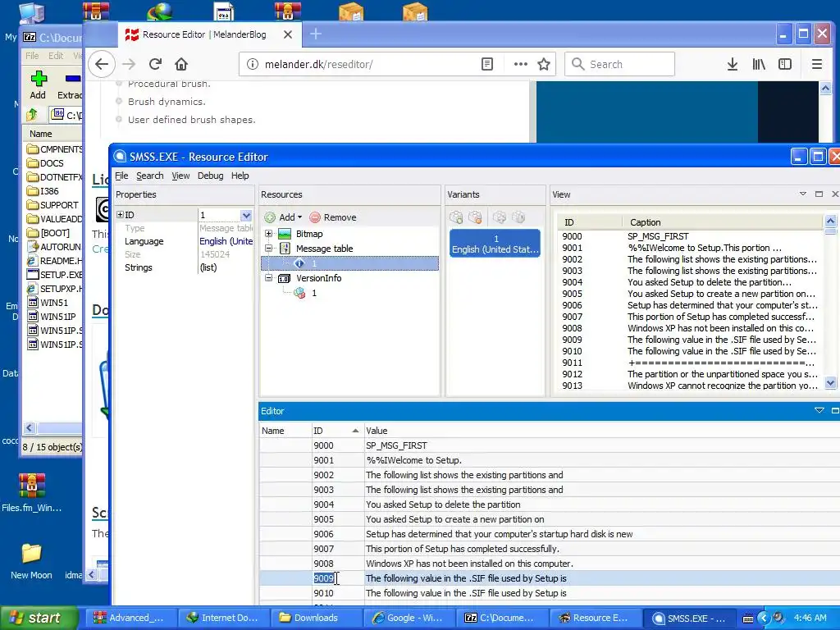This screenshot has height=630, width=840.
Task: Open the Firefox hamburger menu
Action: (x=816, y=64)
